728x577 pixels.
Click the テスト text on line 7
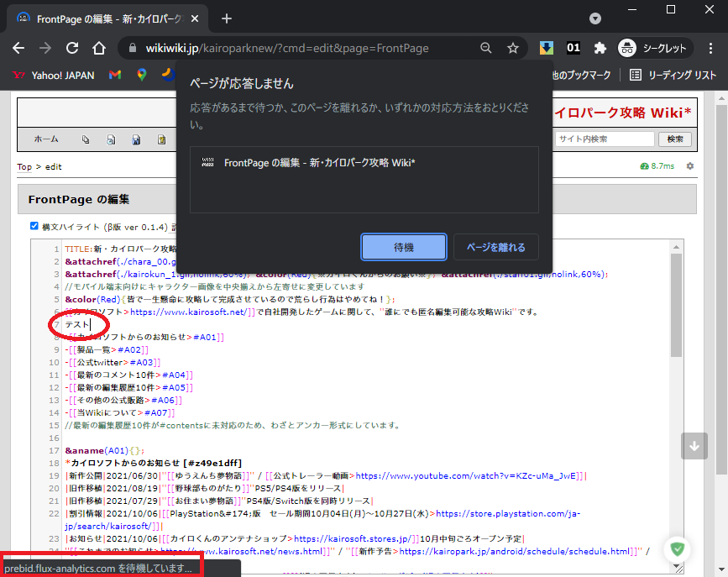[77, 324]
